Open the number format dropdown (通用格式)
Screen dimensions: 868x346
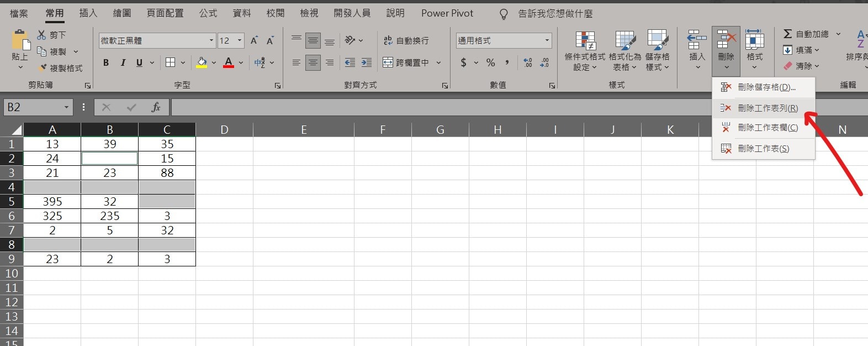(547, 40)
